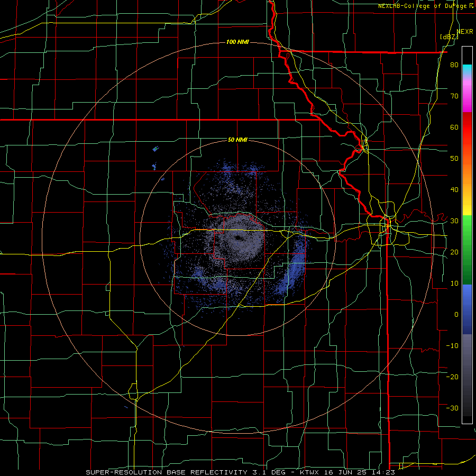Pick the blue band of the color scale
This screenshot has height=476, width=476.
coord(467,309)
